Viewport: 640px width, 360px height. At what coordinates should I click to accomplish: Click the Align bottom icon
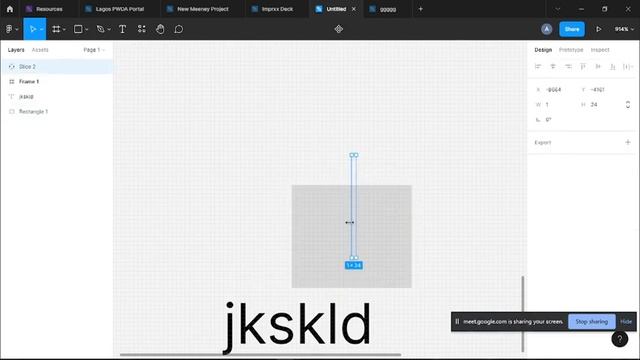pos(612,67)
